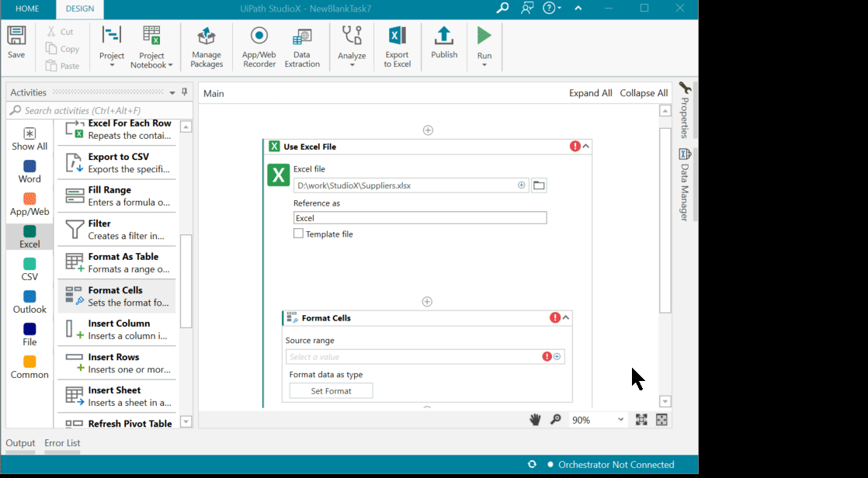
Task: Select the Outlook activity category
Action: pos(30,301)
